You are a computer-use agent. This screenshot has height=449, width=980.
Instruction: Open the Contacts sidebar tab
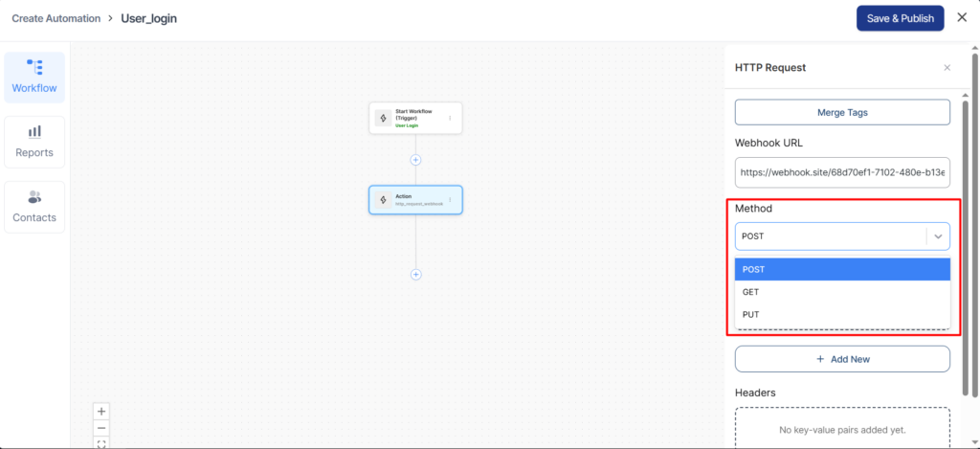click(34, 206)
